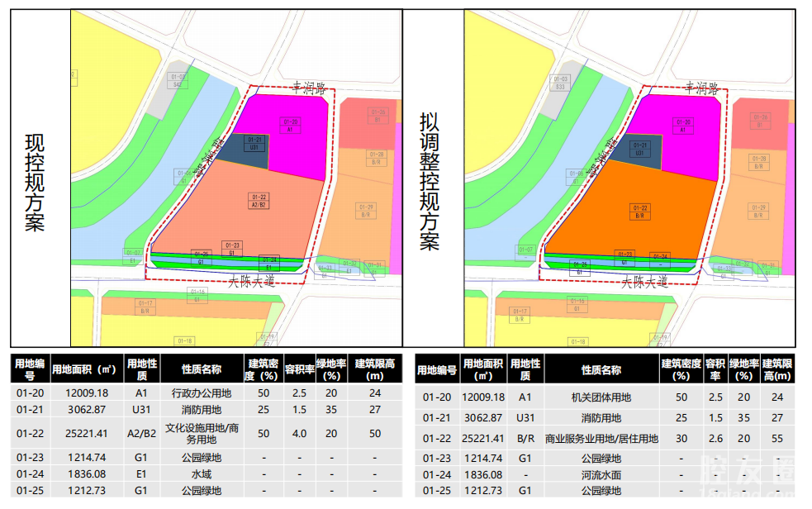This screenshot has width=812, height=509.
Task: Click 性质名称 column header in right table
Action: (601, 370)
